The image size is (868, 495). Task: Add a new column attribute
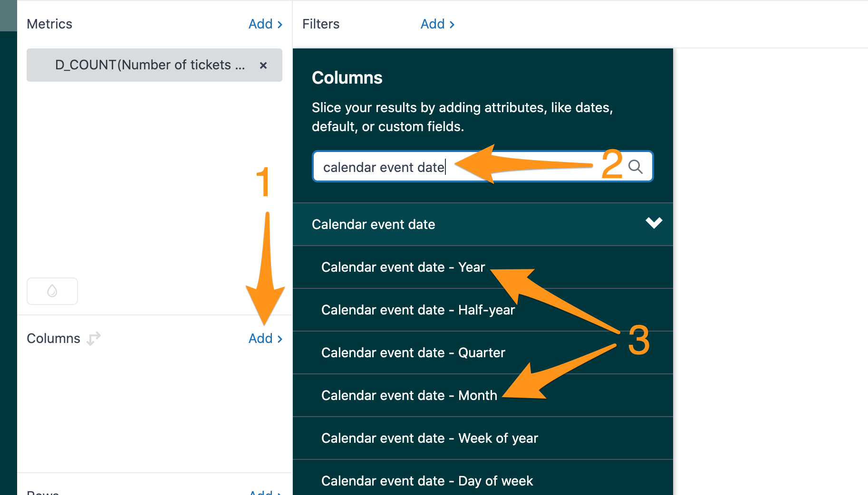click(x=265, y=338)
